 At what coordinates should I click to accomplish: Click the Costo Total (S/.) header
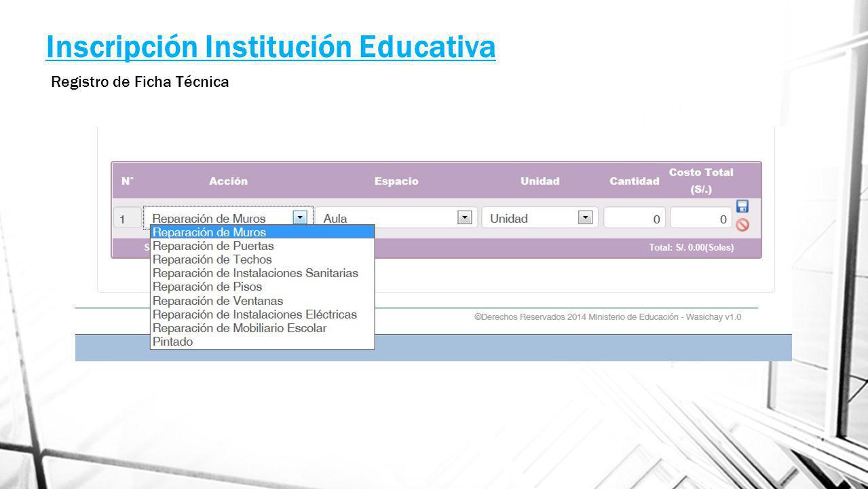[x=701, y=181]
